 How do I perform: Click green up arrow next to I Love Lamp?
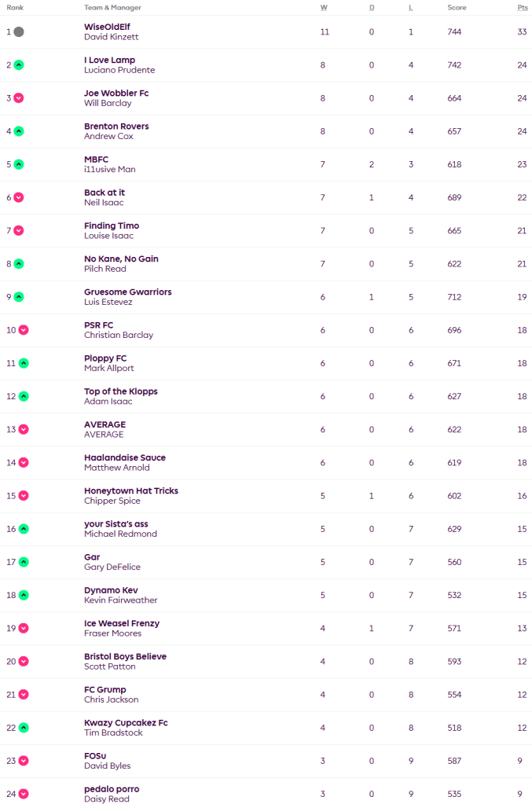tap(19, 65)
